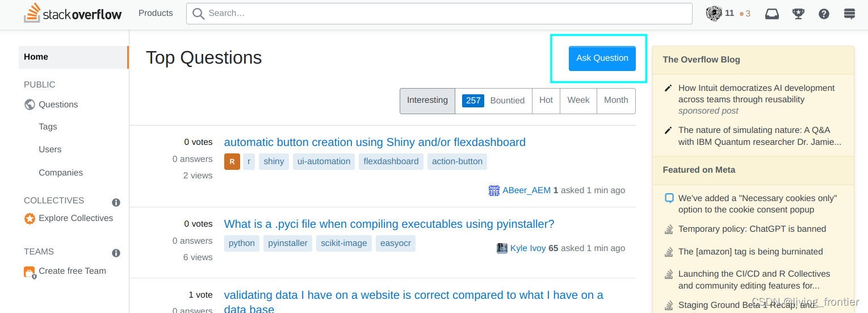Image resolution: width=868 pixels, height=313 pixels.
Task: Select the Week filter tab
Action: 578,101
